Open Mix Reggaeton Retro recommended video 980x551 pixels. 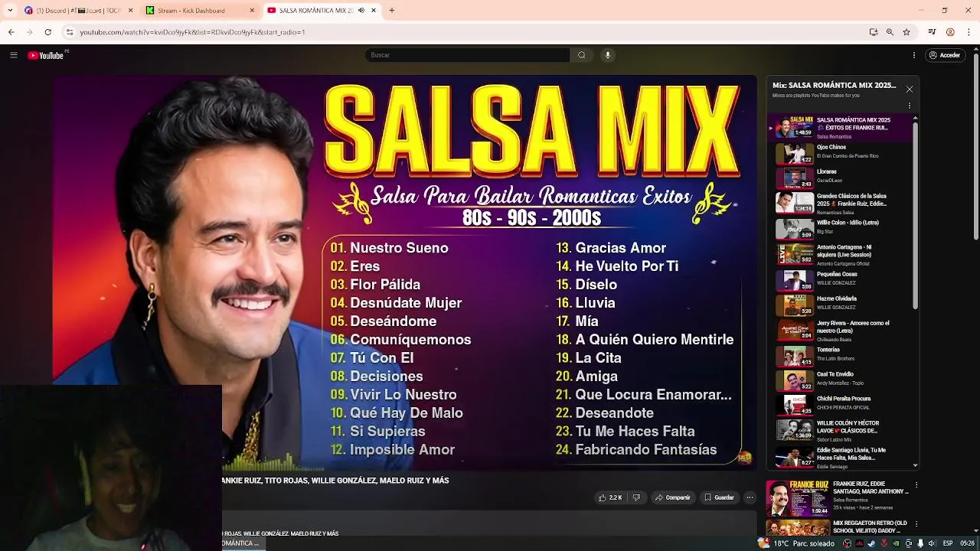click(x=838, y=528)
